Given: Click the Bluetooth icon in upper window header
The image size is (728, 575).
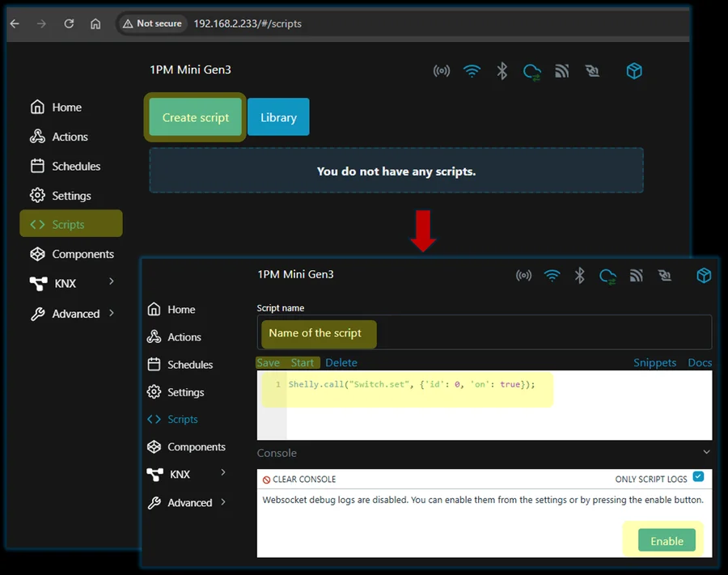Looking at the screenshot, I should click(x=502, y=71).
